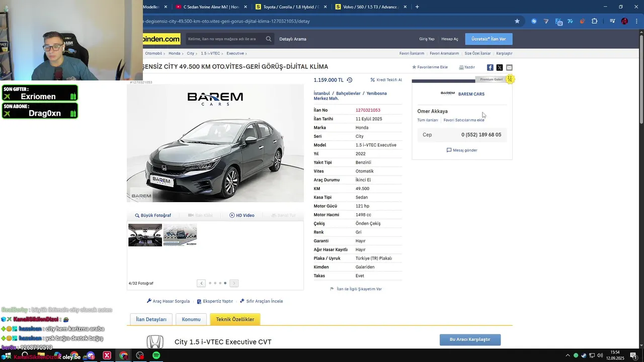This screenshot has height=362, width=644.
Task: Open Size Özel İlanlar
Action: (x=477, y=53)
